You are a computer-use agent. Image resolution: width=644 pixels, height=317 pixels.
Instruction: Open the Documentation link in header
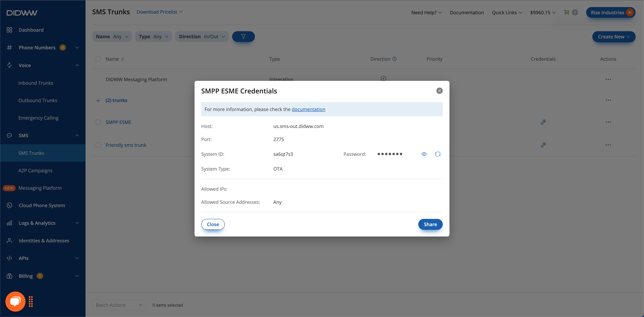click(x=467, y=13)
